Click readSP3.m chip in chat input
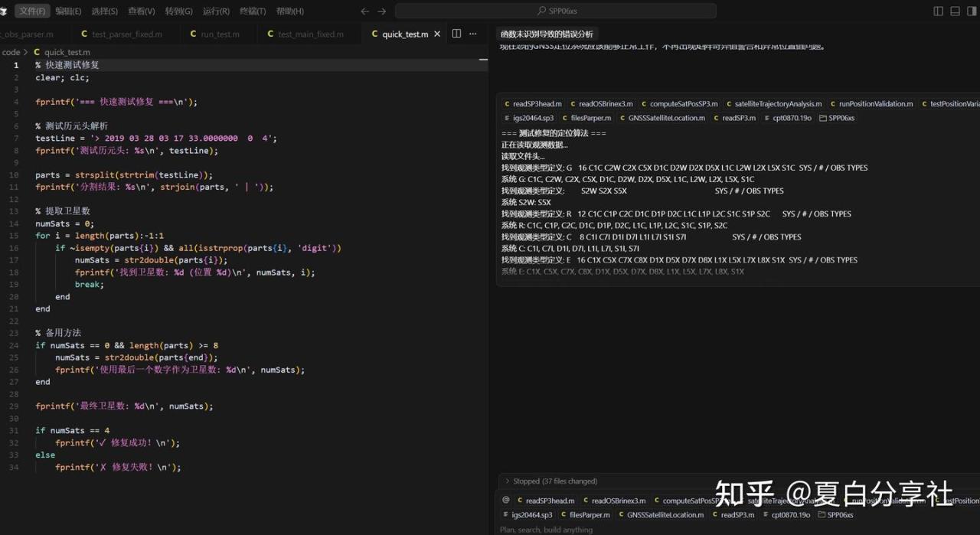 (733, 515)
